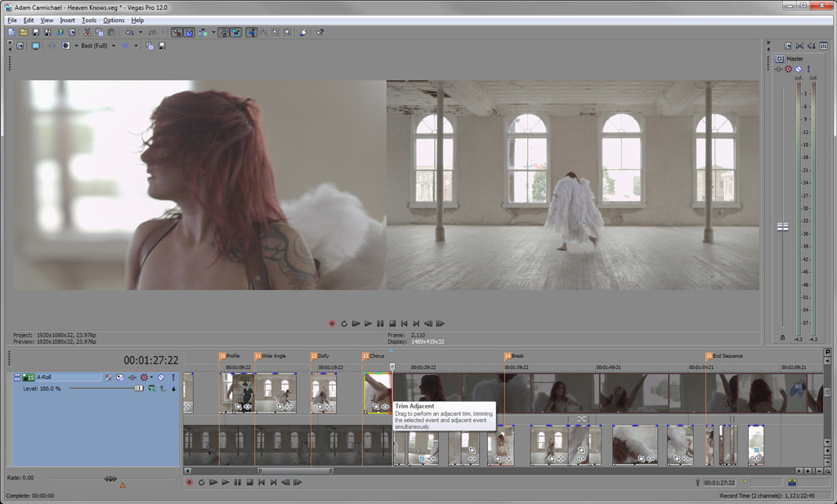Viewport: 837px width, 504px height.
Task: Open the A-Roll automation settings dropdown arrow
Action: pos(152,377)
